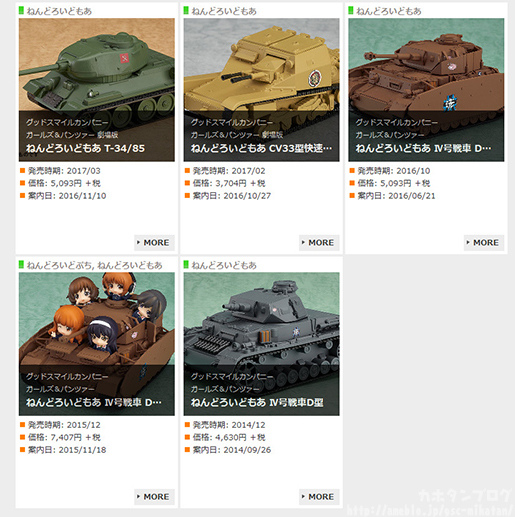Click ねんどろいどもあ category above CV33 card
This screenshot has height=517, width=515.
click(224, 11)
